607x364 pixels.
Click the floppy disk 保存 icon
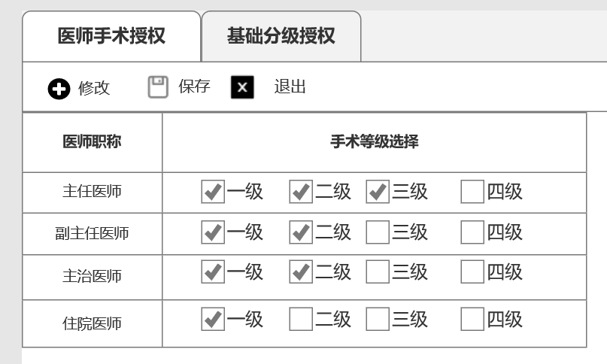pos(158,87)
